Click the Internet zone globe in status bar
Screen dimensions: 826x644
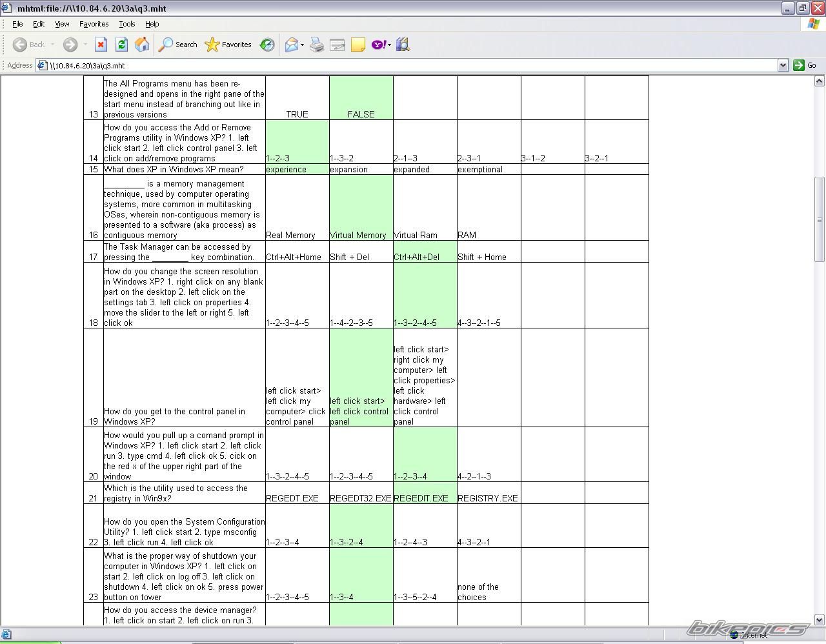pos(734,635)
